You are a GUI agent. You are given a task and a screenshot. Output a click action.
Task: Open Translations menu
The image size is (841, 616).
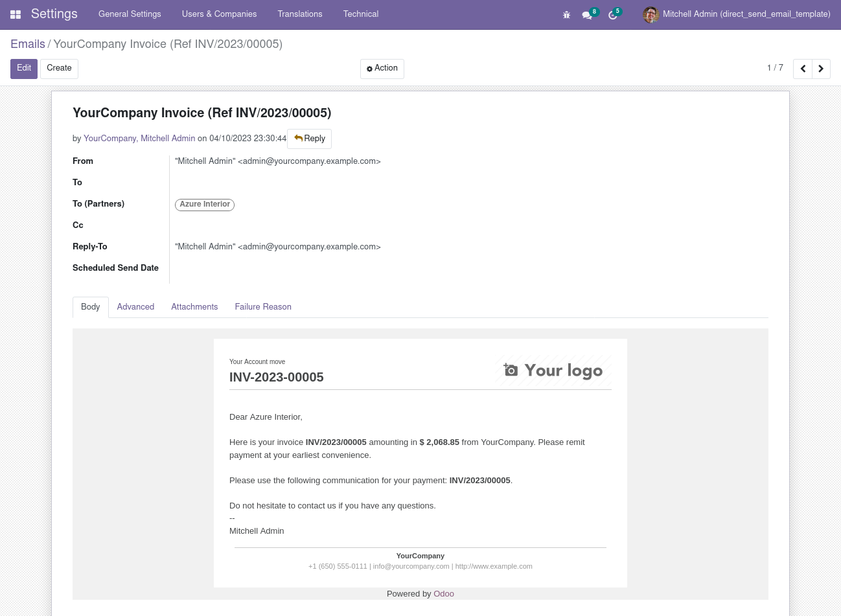pyautogui.click(x=300, y=14)
